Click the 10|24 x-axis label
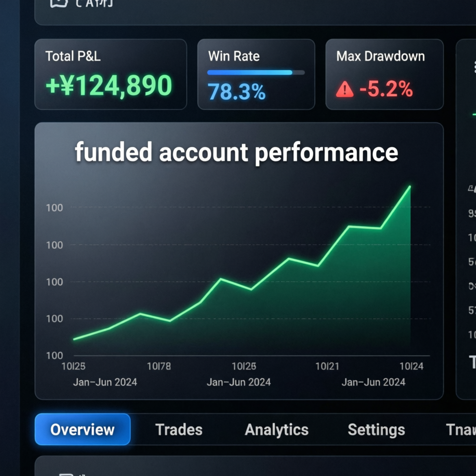This screenshot has height=476, width=476. [411, 366]
